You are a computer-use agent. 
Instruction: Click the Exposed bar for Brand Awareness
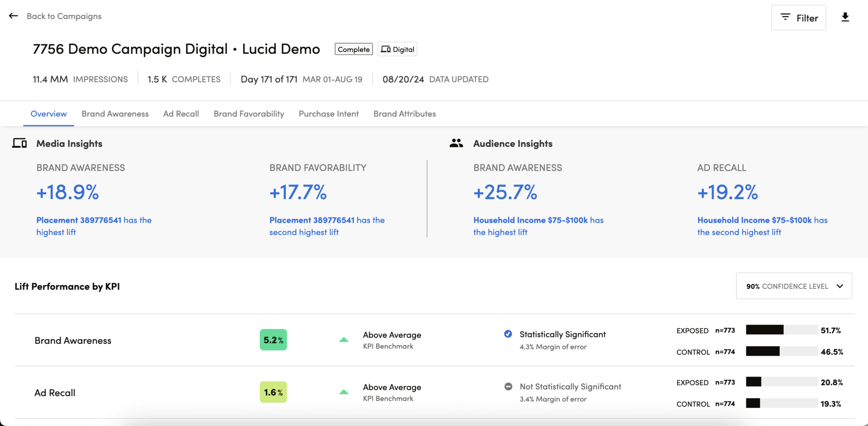782,330
